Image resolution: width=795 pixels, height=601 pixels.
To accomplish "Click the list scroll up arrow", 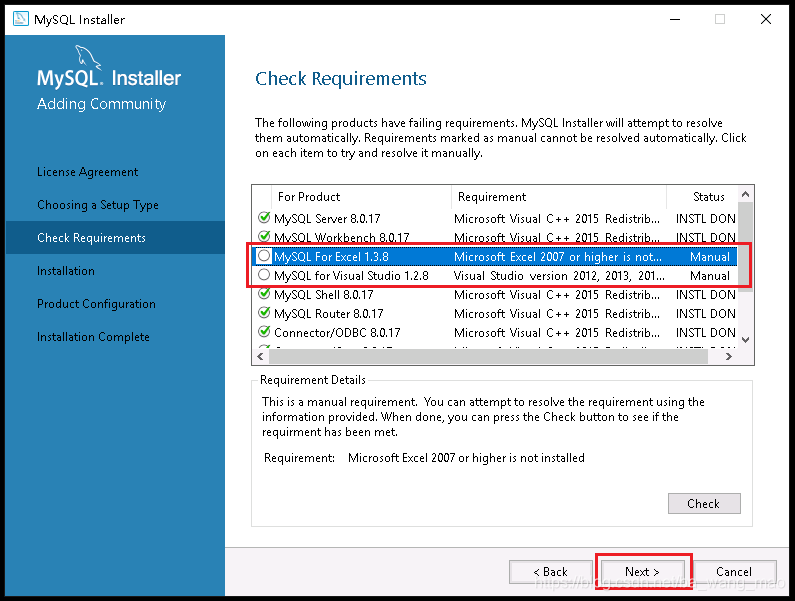I will click(x=745, y=194).
